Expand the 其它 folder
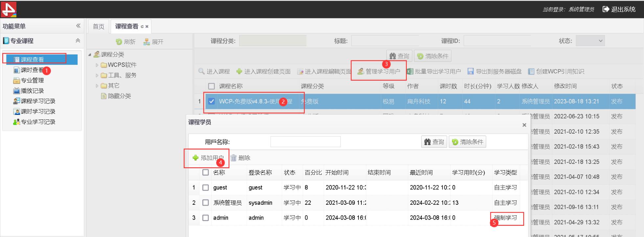Viewport: 644px width, 237px height. [97, 86]
